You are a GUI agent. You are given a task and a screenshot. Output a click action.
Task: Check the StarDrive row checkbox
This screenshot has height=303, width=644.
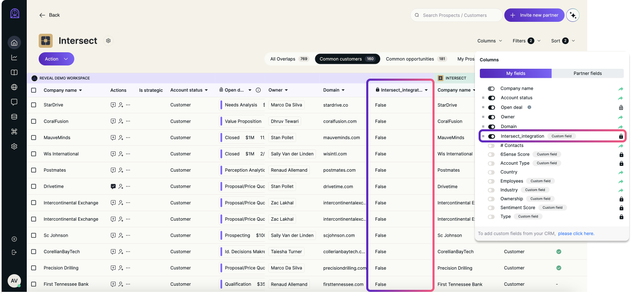coord(34,105)
